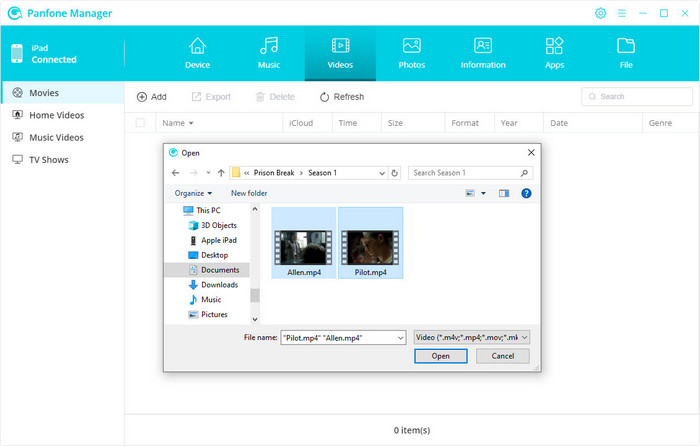Switch to the Music section
The image size is (700, 446).
pyautogui.click(x=268, y=53)
